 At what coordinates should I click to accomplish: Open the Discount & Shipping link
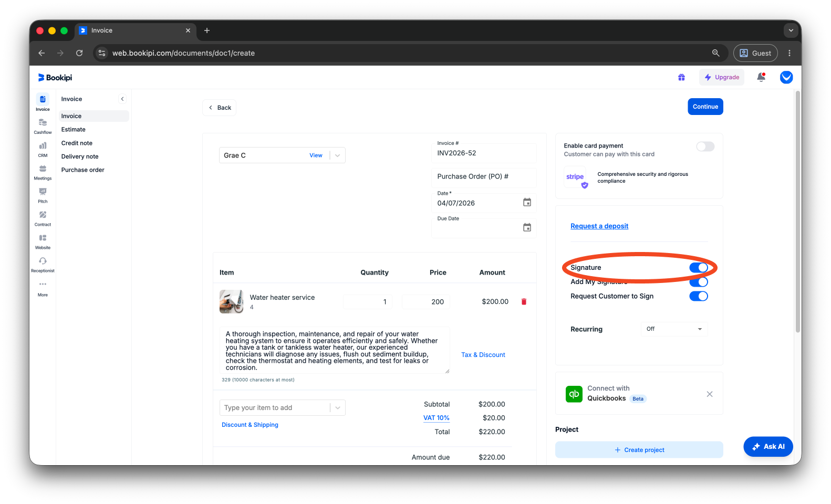tap(250, 425)
